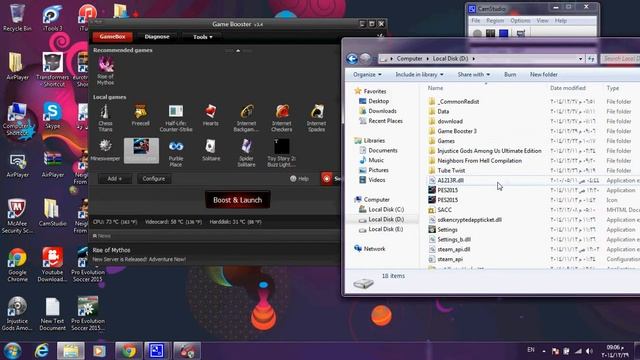Select Documents library in sidebar
The height and width of the screenshot is (360, 640).
coord(382,150)
